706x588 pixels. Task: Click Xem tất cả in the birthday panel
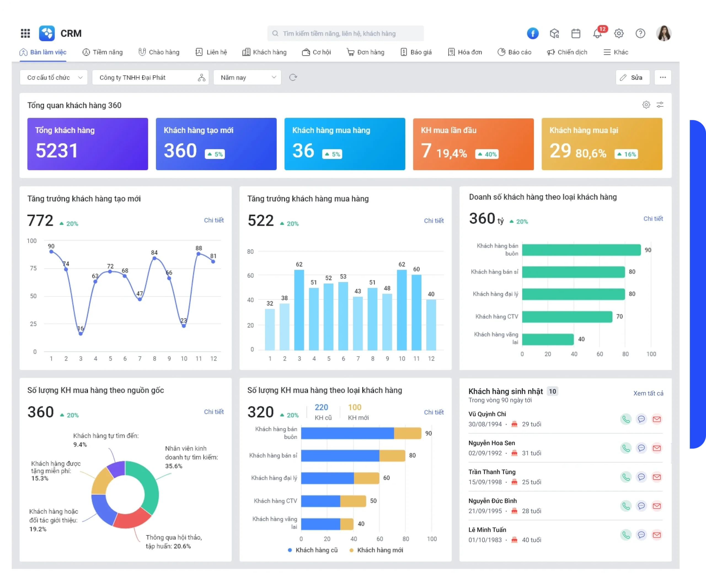click(x=648, y=393)
